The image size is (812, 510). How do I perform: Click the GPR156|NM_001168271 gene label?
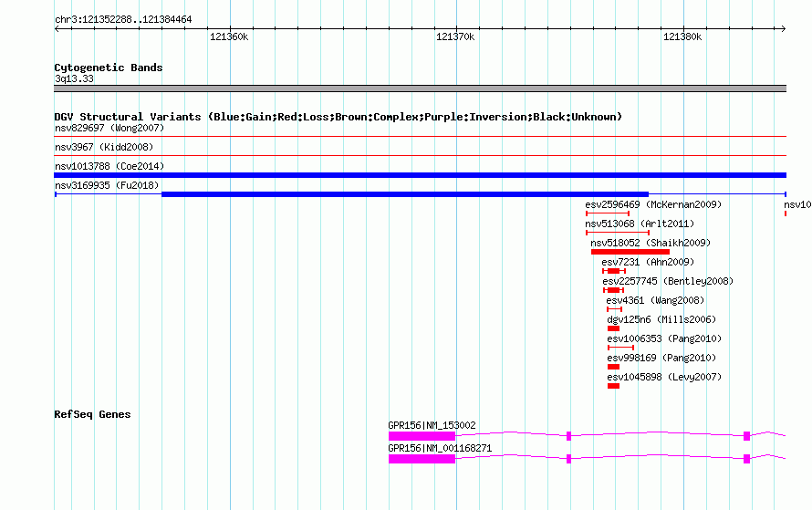(x=440, y=448)
